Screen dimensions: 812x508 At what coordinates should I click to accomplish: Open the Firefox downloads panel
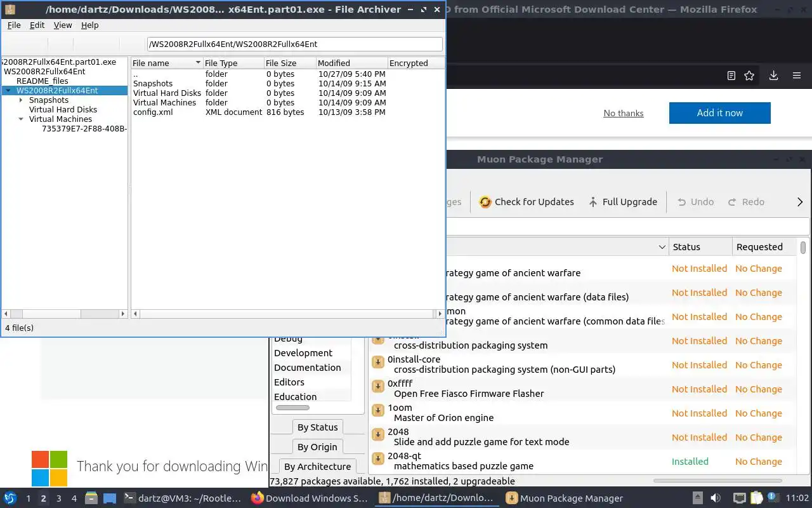(773, 76)
